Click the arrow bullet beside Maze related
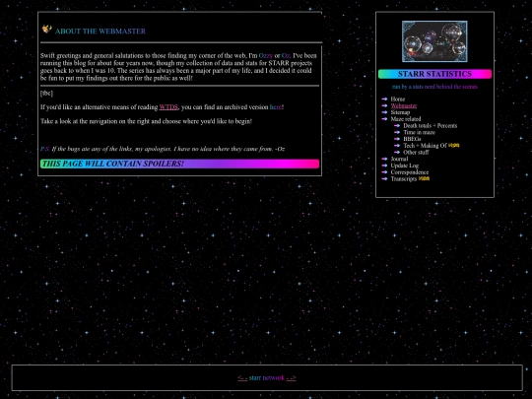Image resolution: width=532 pixels, height=399 pixels. coord(384,119)
